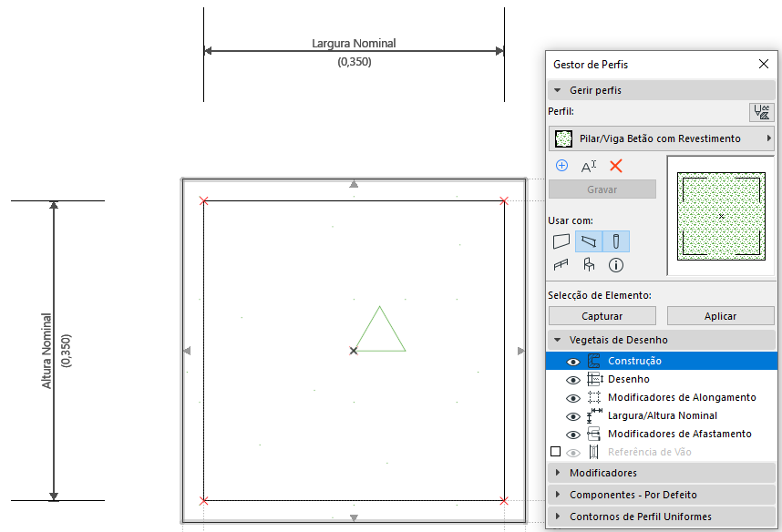
Task: Click the Aplicar button
Action: pos(721,316)
